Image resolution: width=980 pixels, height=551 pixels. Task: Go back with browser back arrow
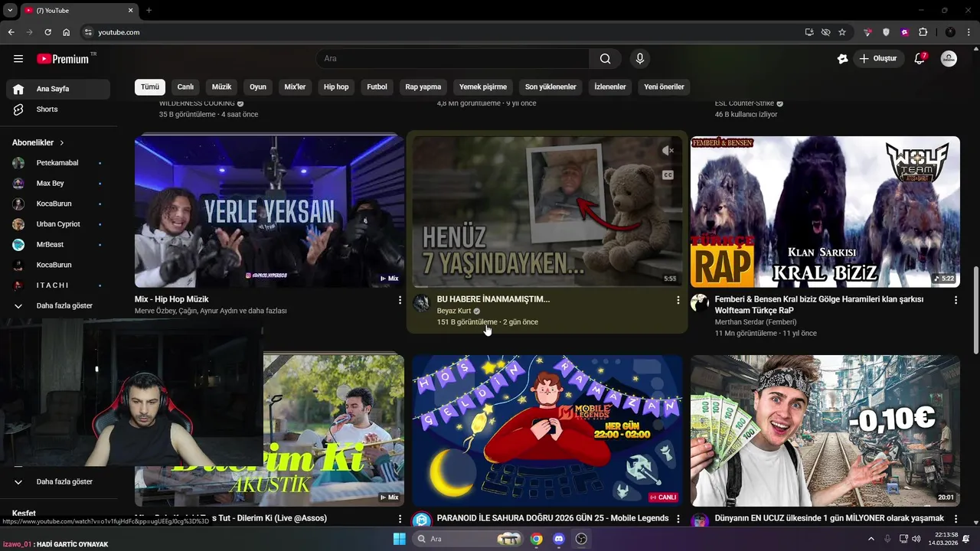click(x=11, y=32)
